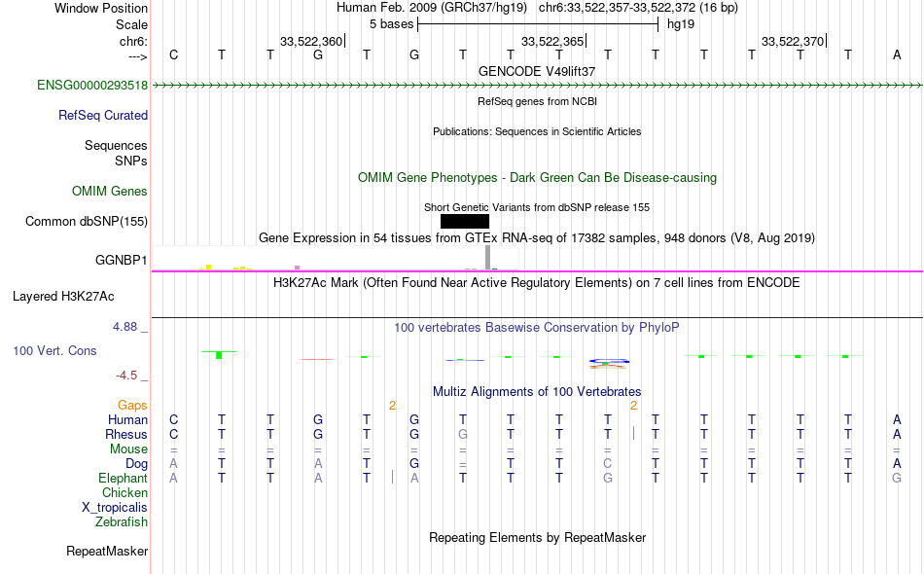Click Multiz Alignments of 100 Vertebrates title
This screenshot has height=574, width=924.
[x=537, y=391]
